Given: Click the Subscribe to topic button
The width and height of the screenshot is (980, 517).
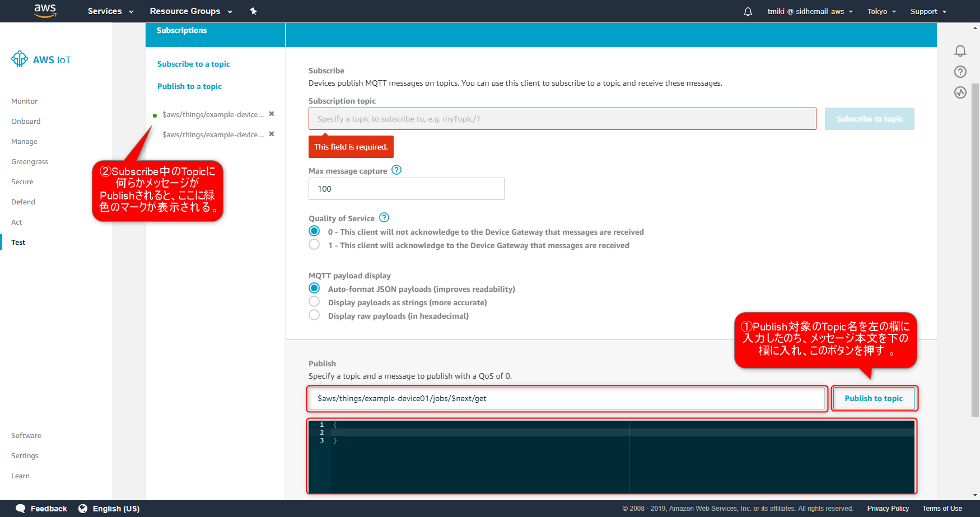Looking at the screenshot, I should tap(870, 119).
